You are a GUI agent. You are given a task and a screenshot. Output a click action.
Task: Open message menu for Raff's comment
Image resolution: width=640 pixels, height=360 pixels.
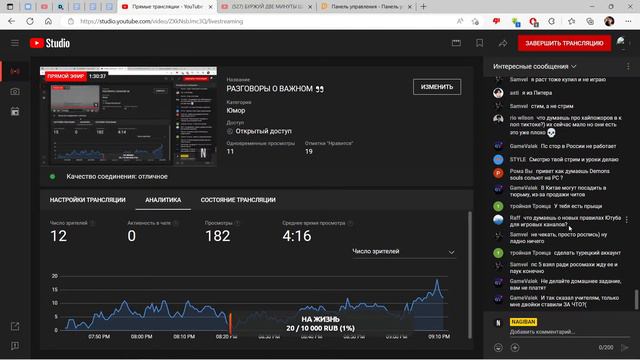[x=627, y=220]
